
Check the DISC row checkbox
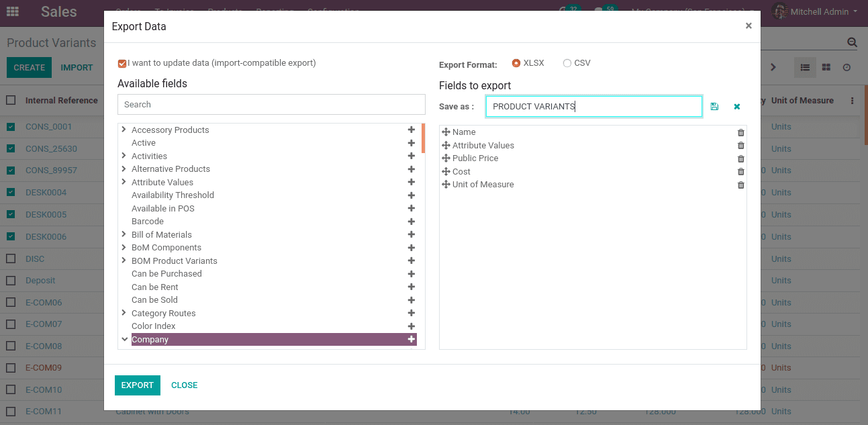coord(11,258)
